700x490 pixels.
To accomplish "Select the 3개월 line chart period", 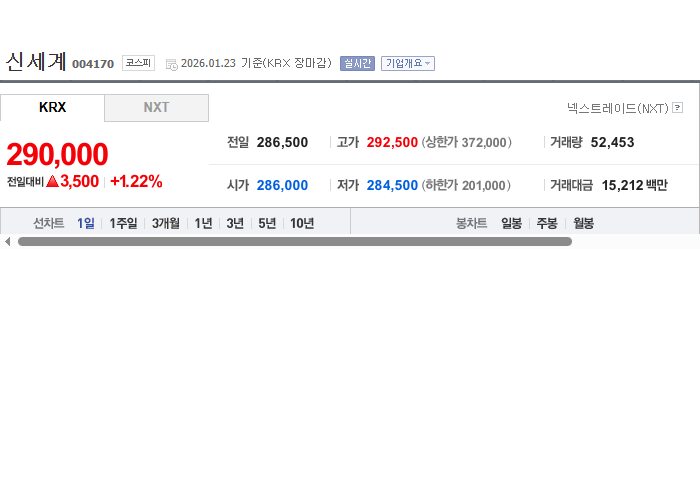I will pos(166,223).
